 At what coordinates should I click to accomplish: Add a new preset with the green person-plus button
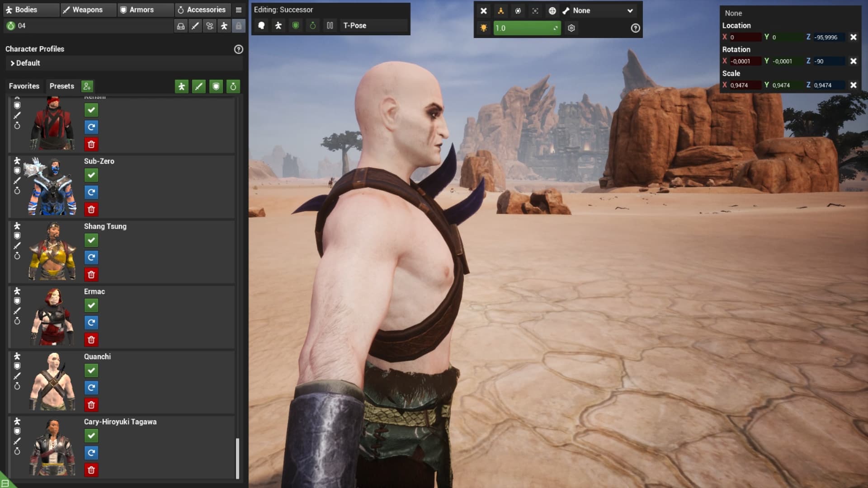tap(87, 86)
